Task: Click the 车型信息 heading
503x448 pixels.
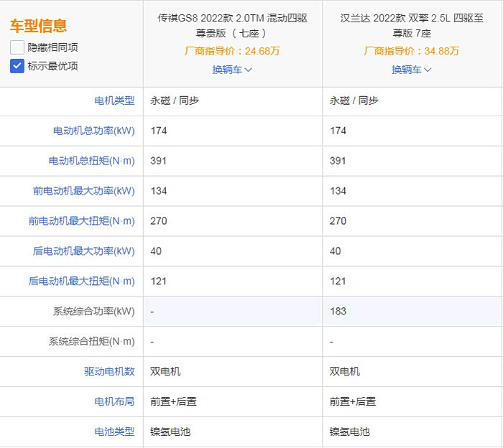Action: pos(38,27)
